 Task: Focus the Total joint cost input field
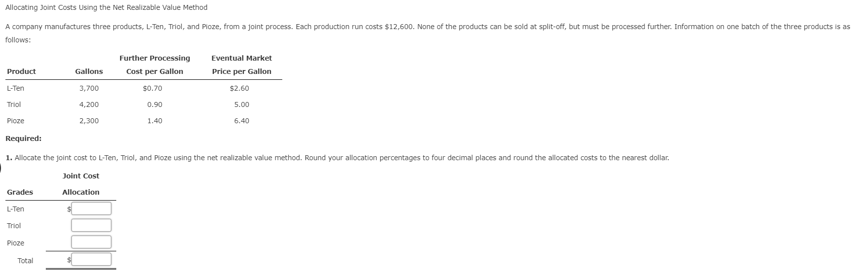pos(91,259)
